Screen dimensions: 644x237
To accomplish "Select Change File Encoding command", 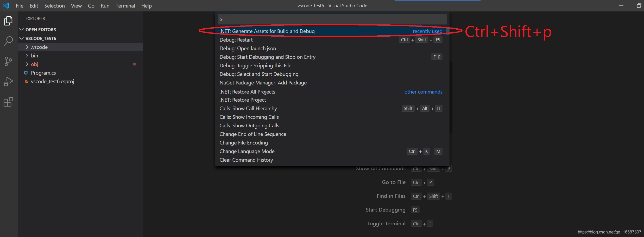I will click(332, 143).
